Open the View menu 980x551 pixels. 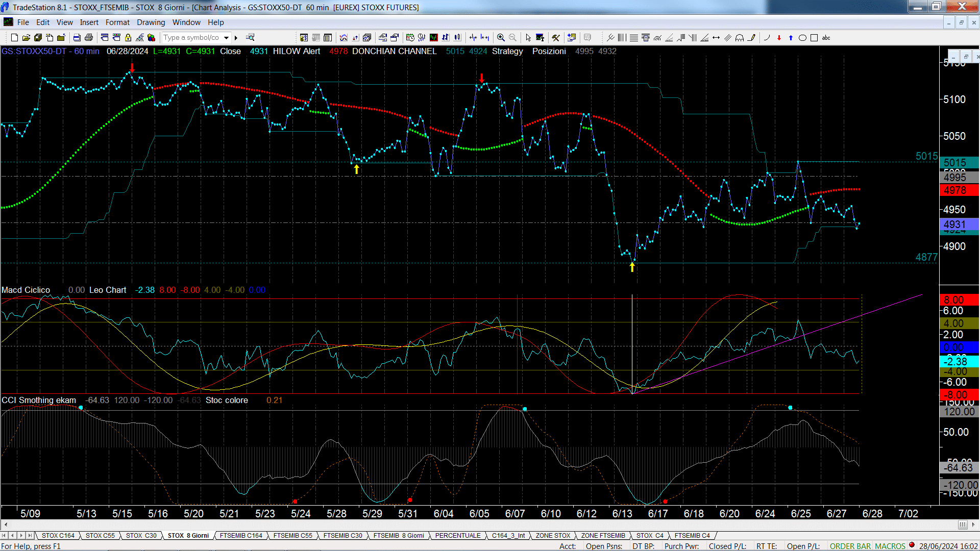tap(64, 22)
